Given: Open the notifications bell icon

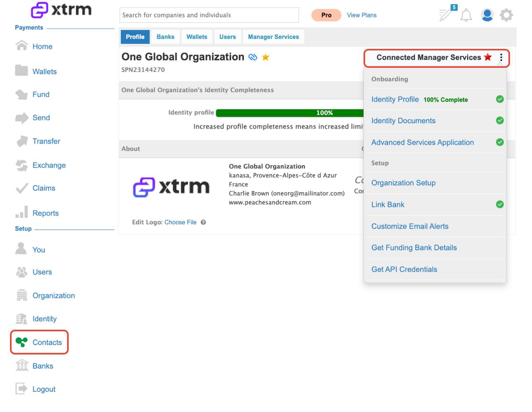Looking at the screenshot, I should [466, 15].
